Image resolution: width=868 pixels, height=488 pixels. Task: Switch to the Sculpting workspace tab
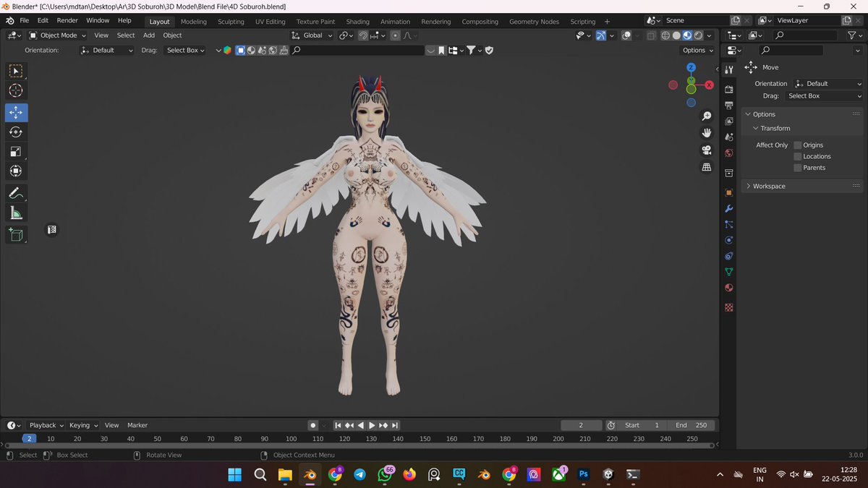click(x=231, y=22)
